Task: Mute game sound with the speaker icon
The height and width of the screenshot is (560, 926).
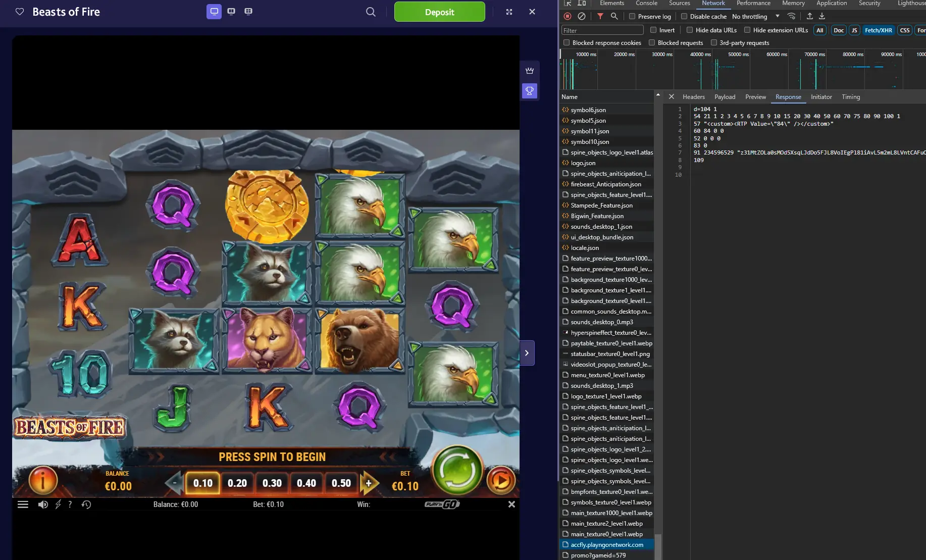Action: pos(43,504)
